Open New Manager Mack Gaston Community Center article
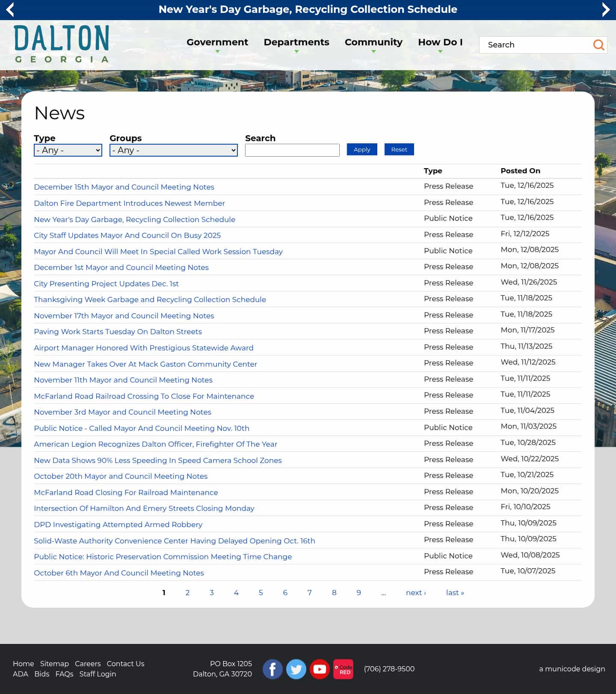 coord(145,364)
